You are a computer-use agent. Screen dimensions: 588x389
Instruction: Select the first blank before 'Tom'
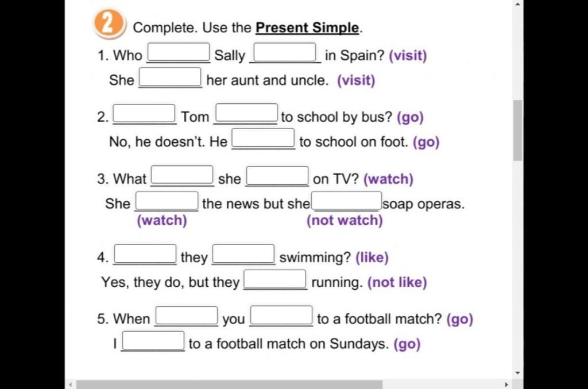pyautogui.click(x=144, y=114)
